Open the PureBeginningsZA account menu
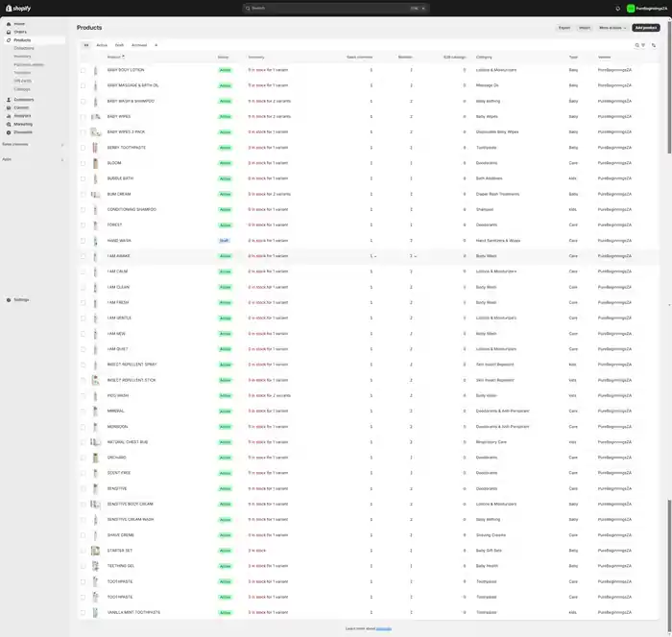Viewport: 672px width, 637px height. point(647,9)
